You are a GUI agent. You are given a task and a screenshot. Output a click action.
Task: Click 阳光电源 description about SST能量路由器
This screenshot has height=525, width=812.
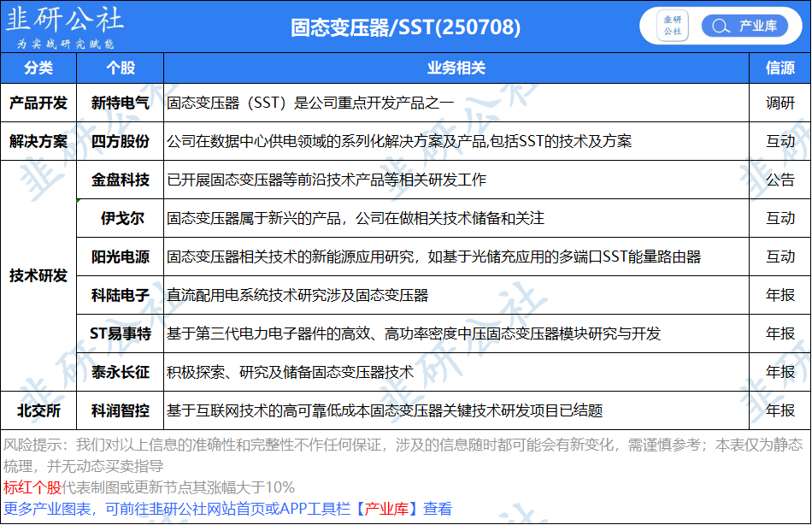pos(433,257)
